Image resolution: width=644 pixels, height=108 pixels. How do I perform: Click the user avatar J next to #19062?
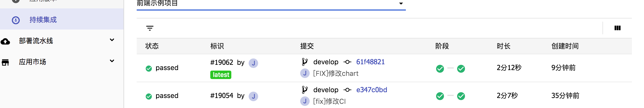253,63
